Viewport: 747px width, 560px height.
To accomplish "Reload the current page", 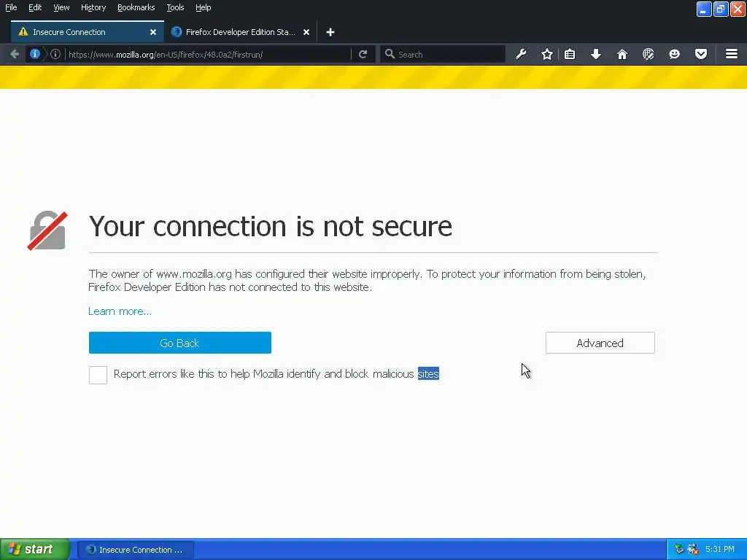I will tap(363, 54).
